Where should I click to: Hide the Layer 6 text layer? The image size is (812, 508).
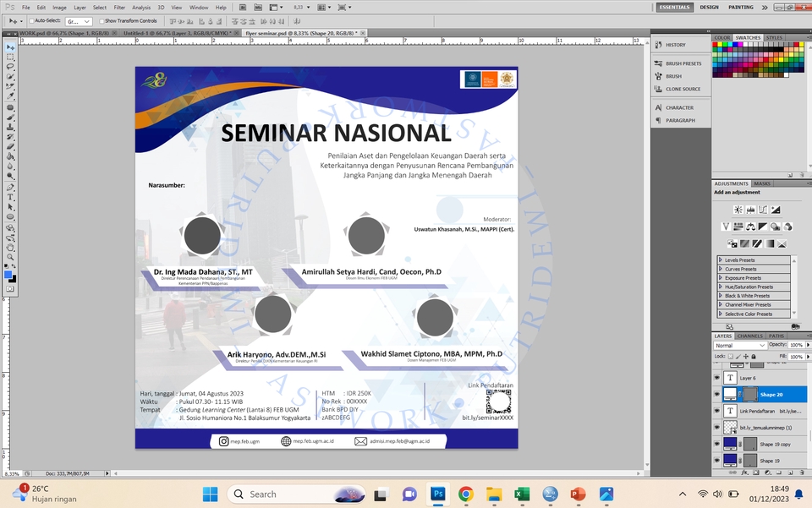[716, 378]
